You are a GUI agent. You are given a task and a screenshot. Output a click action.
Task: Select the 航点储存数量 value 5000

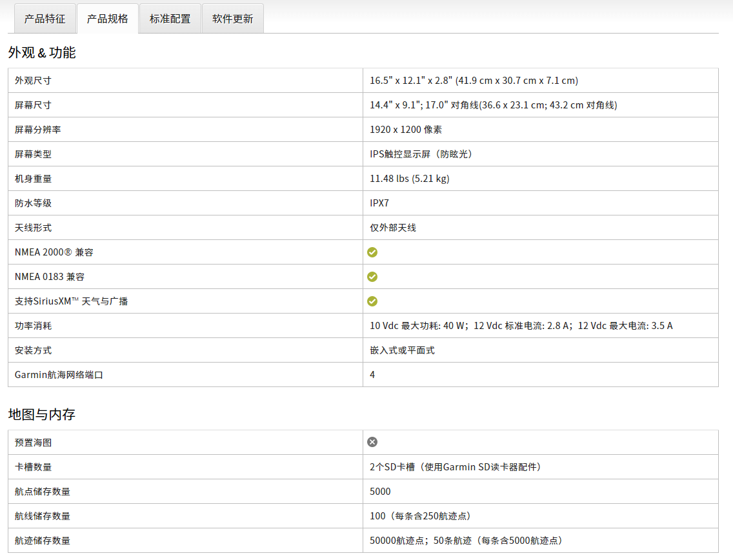[380, 492]
